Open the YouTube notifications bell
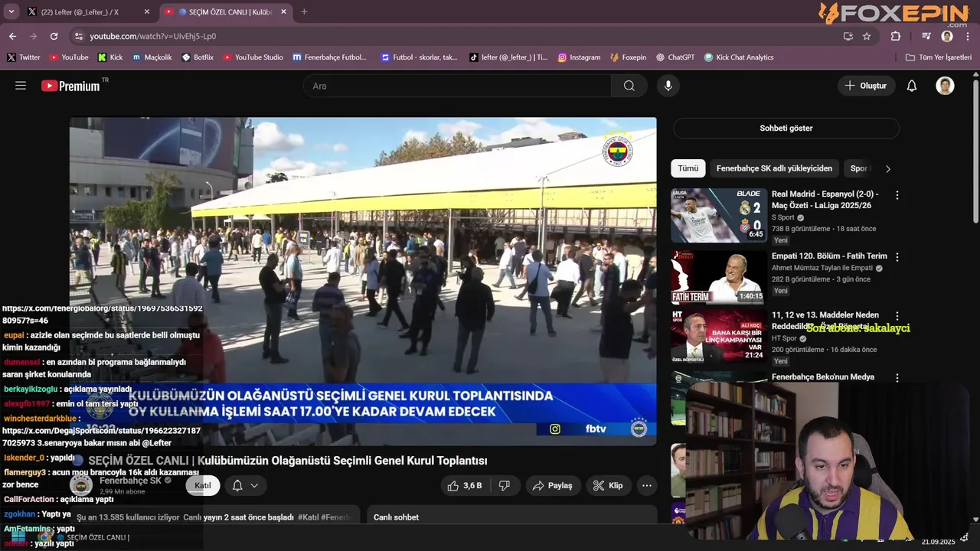This screenshot has width=980, height=551. point(912,86)
